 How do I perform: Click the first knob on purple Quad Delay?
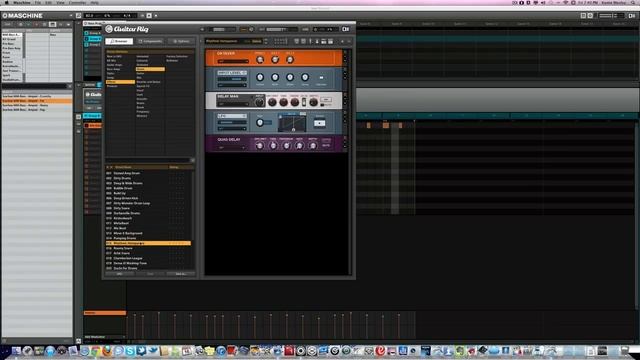coord(259,146)
